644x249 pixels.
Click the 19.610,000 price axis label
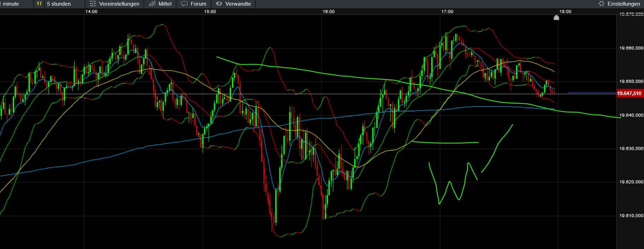click(x=631, y=215)
